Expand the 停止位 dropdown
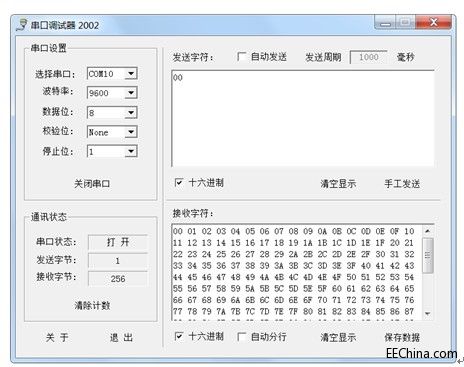Image resolution: width=464 pixels, height=367 pixels. pyautogui.click(x=131, y=151)
